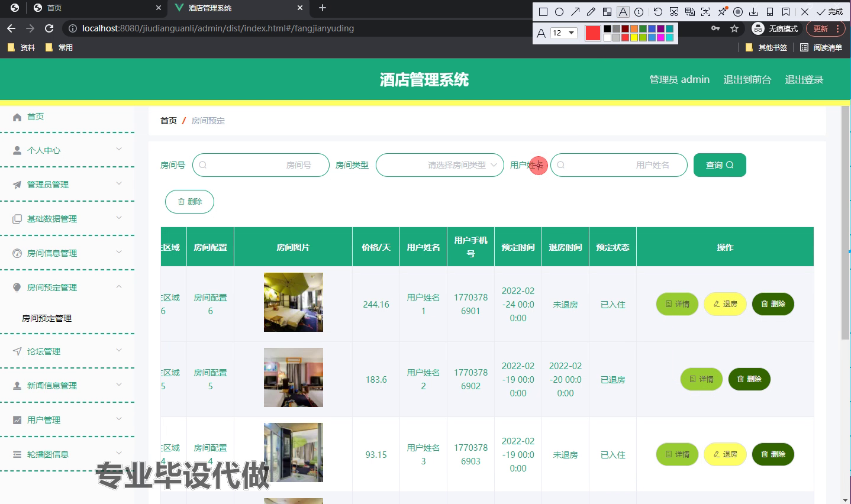Open the 其他书签 bookmarks folder
This screenshot has height=504, width=851.
[766, 47]
